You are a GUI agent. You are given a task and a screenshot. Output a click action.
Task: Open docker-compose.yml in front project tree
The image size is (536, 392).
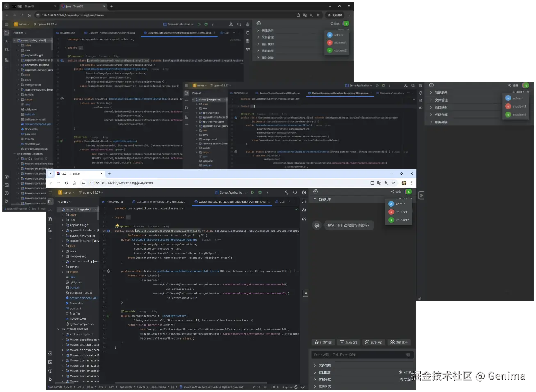pyautogui.click(x=81, y=298)
